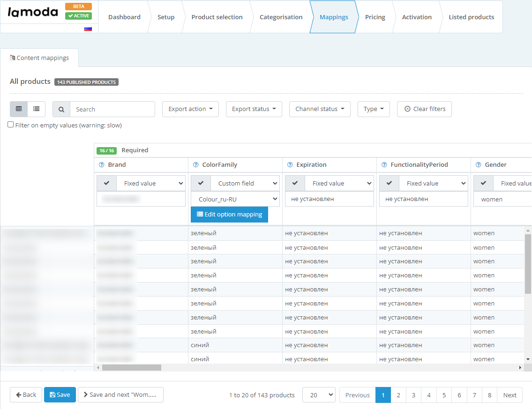Open FunctionalityPeriod Fixed value type dropdown
Viewport: 532px width, 409px height.
point(434,183)
